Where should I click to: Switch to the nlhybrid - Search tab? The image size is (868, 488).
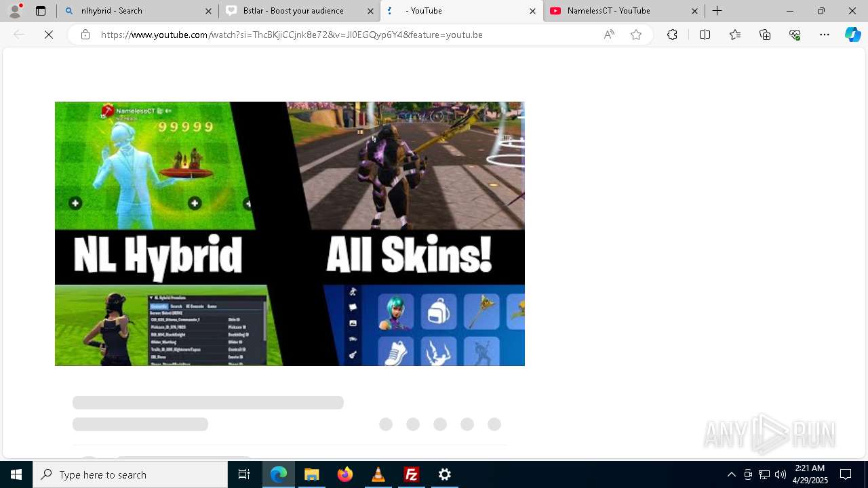(138, 11)
